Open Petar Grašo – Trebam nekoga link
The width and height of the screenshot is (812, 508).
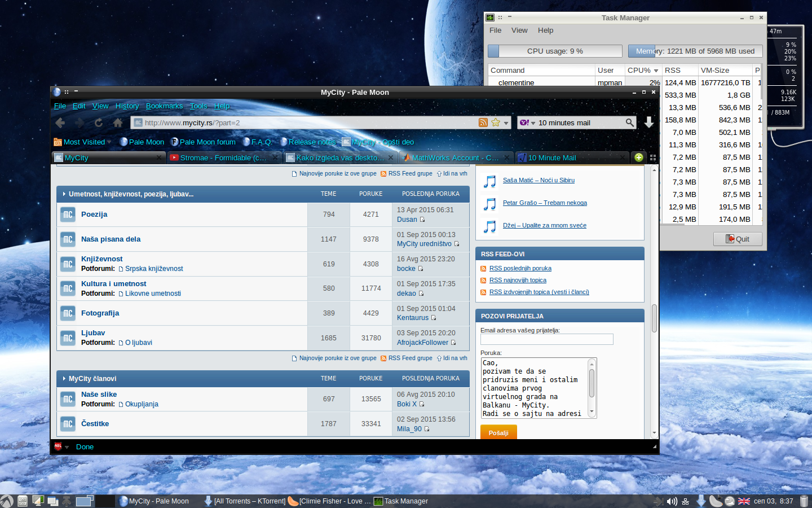pos(545,203)
